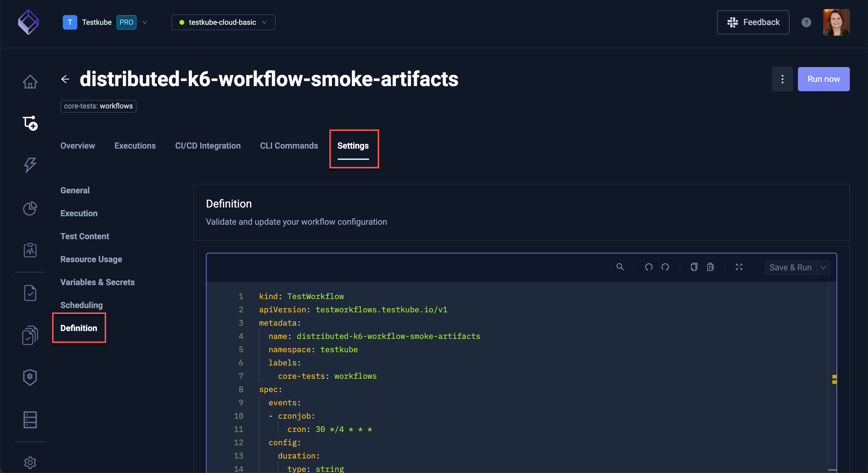The width and height of the screenshot is (868, 473).
Task: Click the redo icon in editor toolbar
Action: pos(665,267)
